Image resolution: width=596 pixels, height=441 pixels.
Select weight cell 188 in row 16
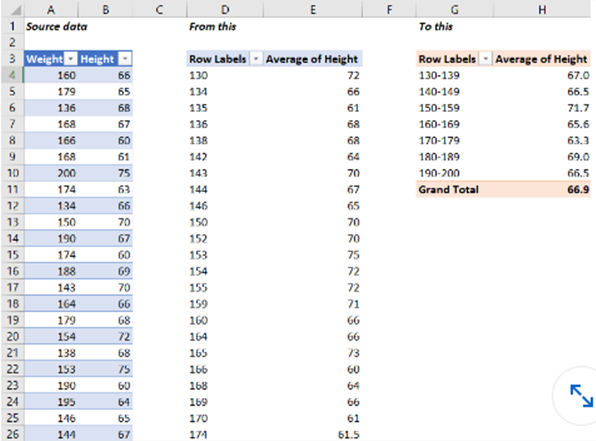click(x=51, y=271)
